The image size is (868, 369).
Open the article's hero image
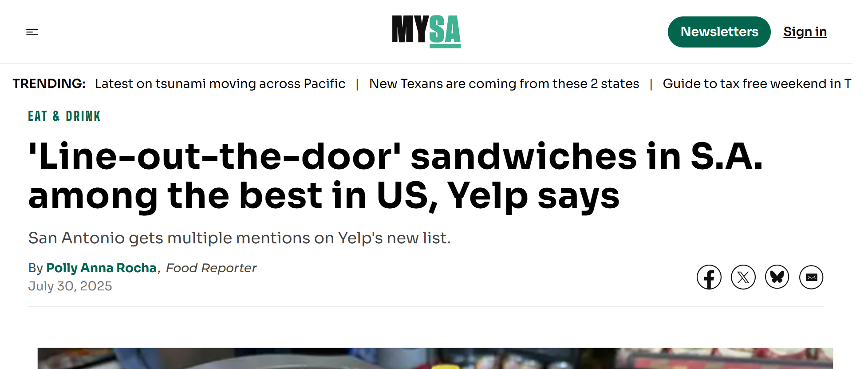[434, 360]
